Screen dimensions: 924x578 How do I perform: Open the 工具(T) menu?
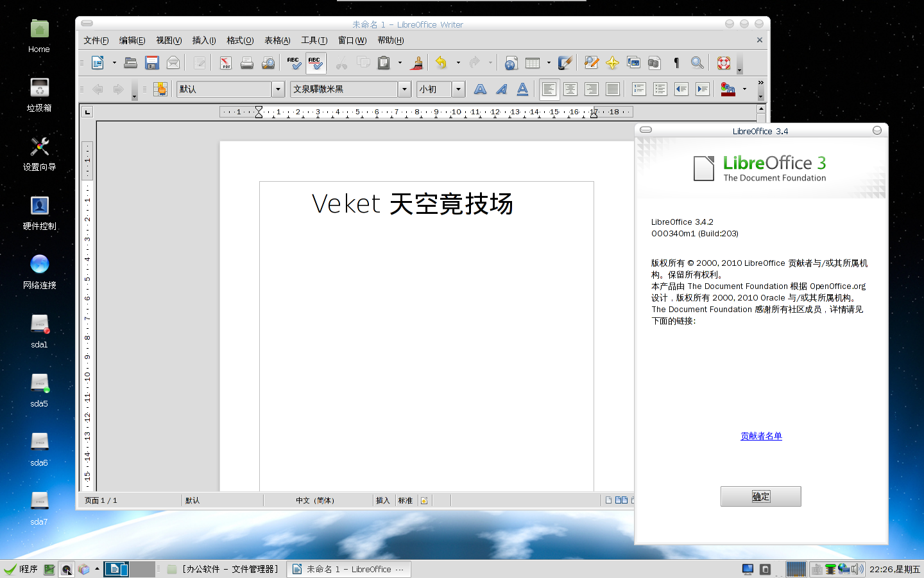click(x=314, y=40)
